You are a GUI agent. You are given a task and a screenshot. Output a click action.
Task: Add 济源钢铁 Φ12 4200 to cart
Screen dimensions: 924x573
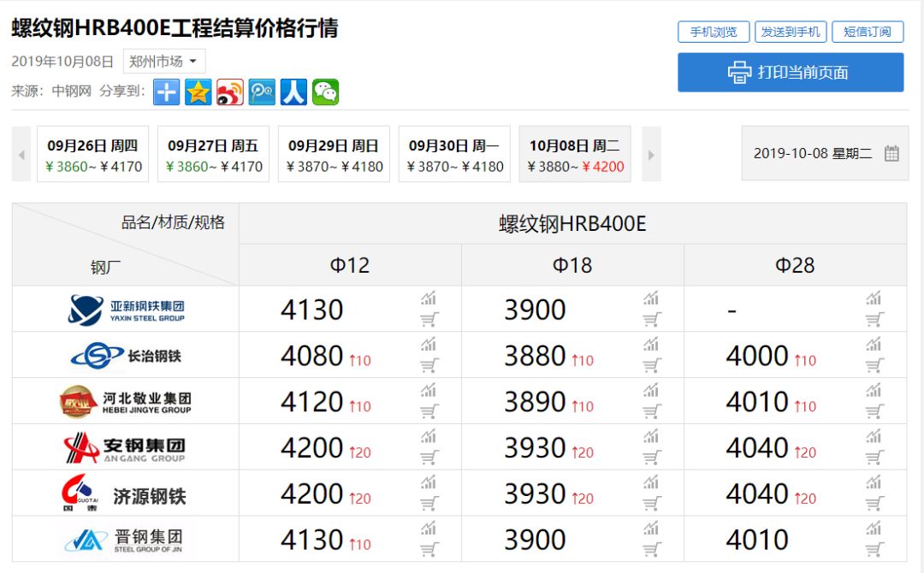(429, 504)
